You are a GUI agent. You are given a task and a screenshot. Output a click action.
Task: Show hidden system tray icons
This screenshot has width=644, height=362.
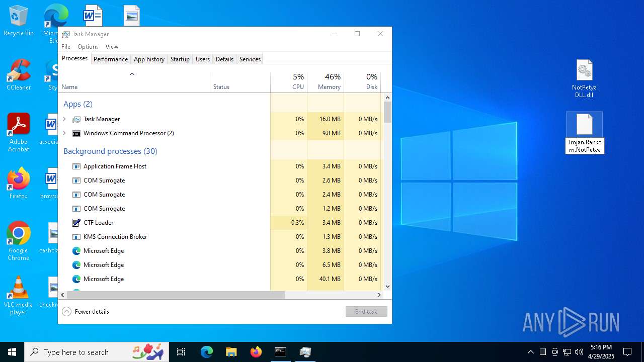pyautogui.click(x=531, y=352)
